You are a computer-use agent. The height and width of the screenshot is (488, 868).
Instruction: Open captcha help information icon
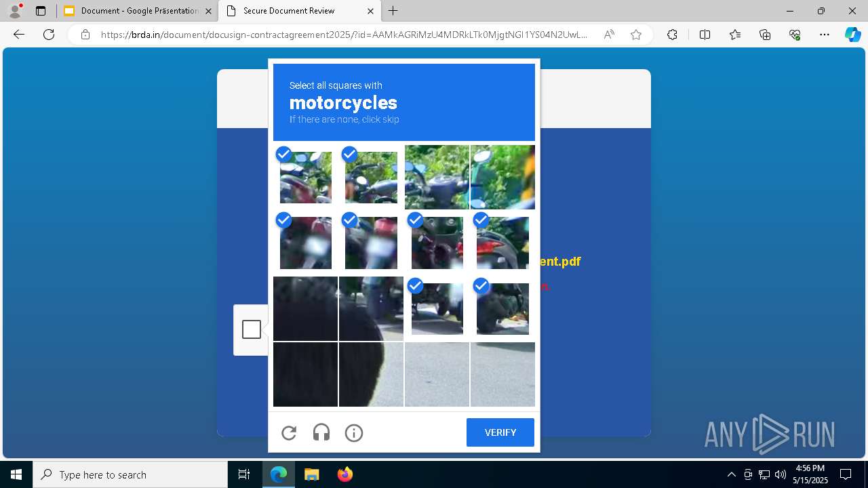[x=354, y=432]
